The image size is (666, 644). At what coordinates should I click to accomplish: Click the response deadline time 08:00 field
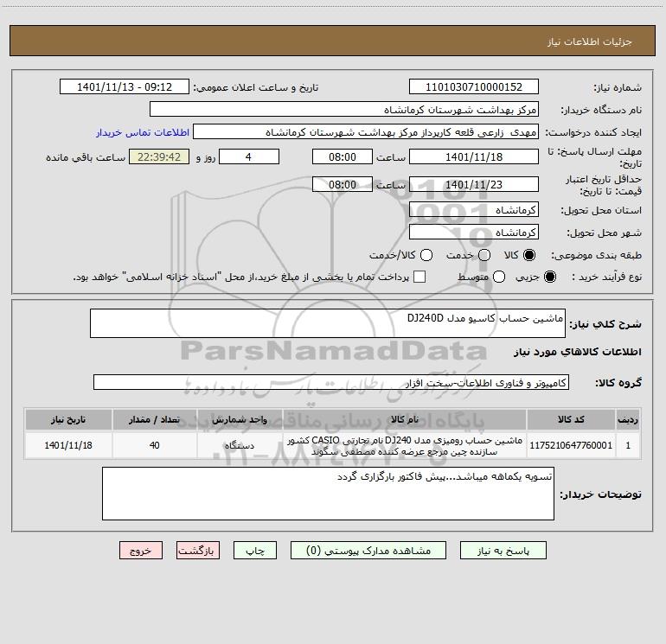point(343,156)
